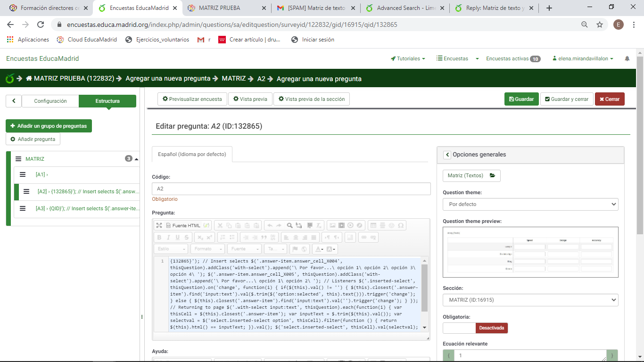Viewport: 644px width, 362px height.
Task: Toggle Underline formatting in editor
Action: [x=177, y=237]
